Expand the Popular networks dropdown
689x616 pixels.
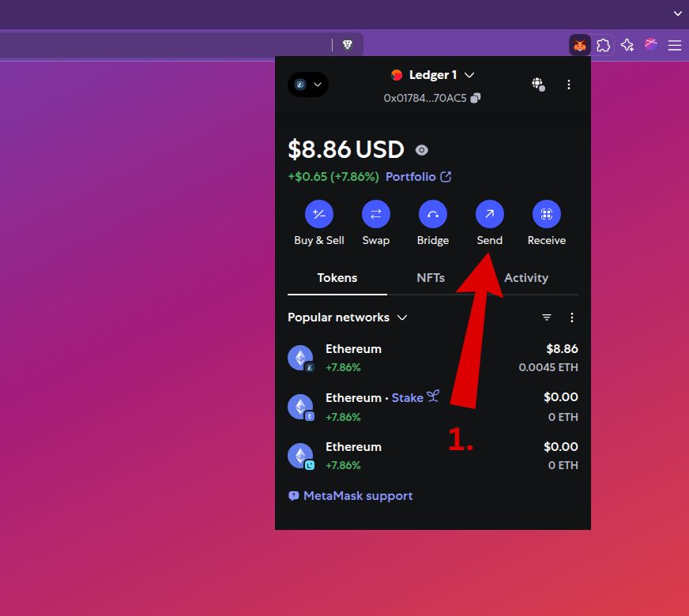point(347,317)
